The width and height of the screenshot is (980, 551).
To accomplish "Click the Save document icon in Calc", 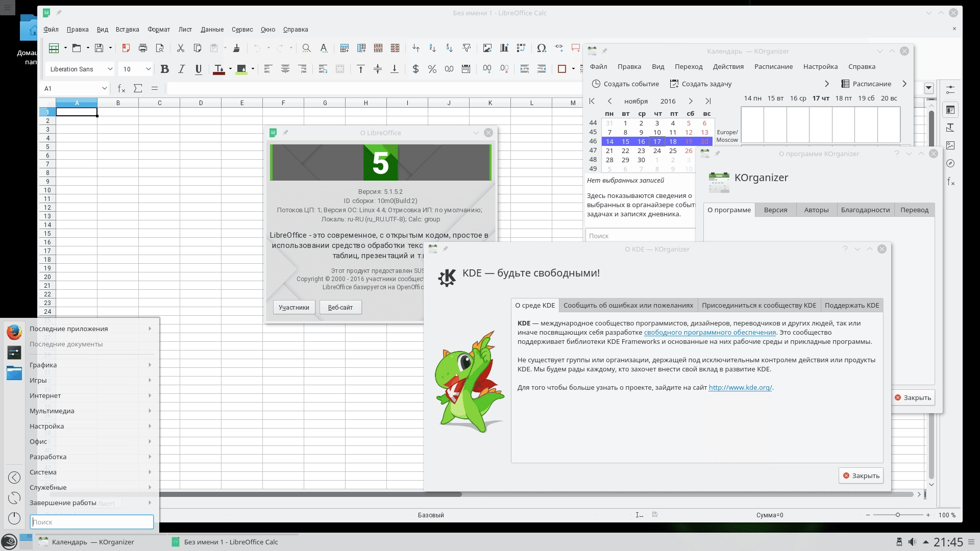I will point(99,48).
